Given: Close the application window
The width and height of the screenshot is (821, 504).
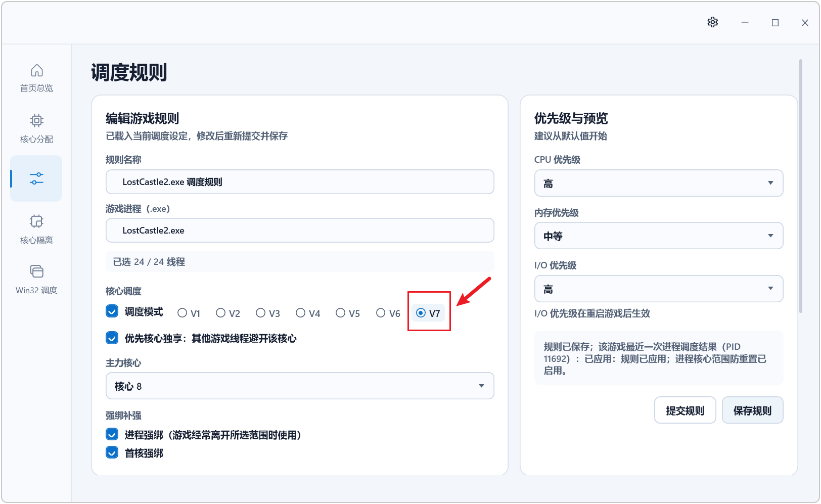Looking at the screenshot, I should [805, 23].
